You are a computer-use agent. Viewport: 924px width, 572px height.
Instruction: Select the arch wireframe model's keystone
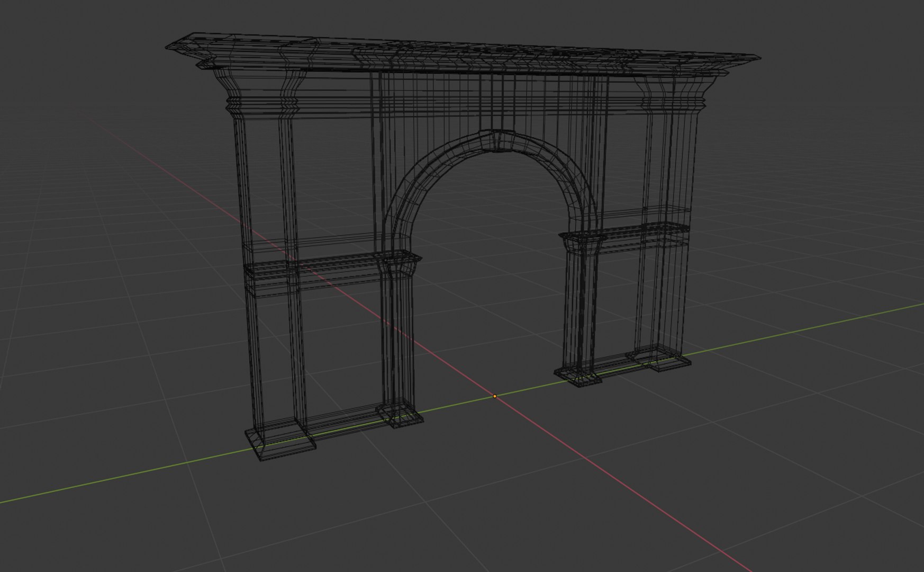point(497,141)
